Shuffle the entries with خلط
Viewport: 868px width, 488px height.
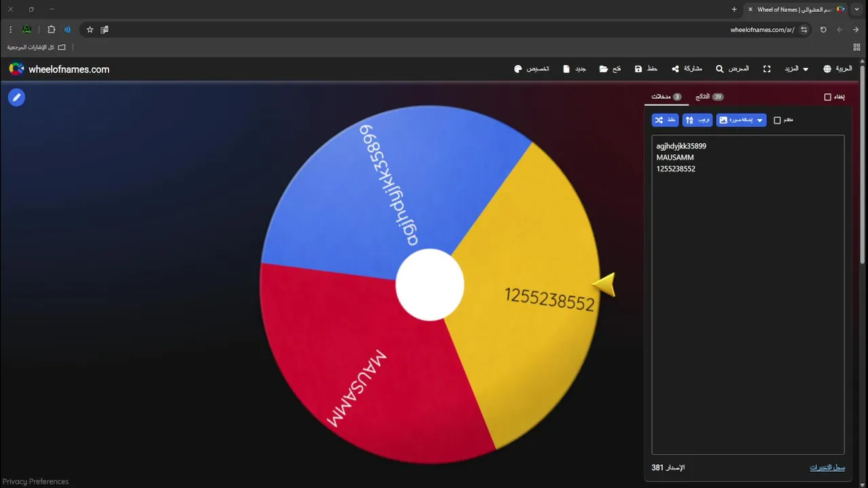point(665,120)
